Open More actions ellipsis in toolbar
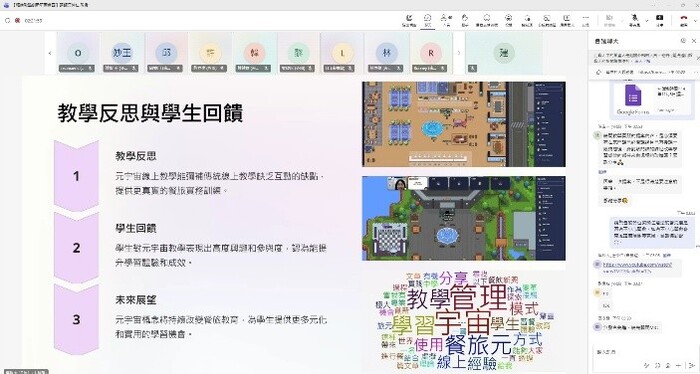This screenshot has width=700, height=374. [x=586, y=20]
